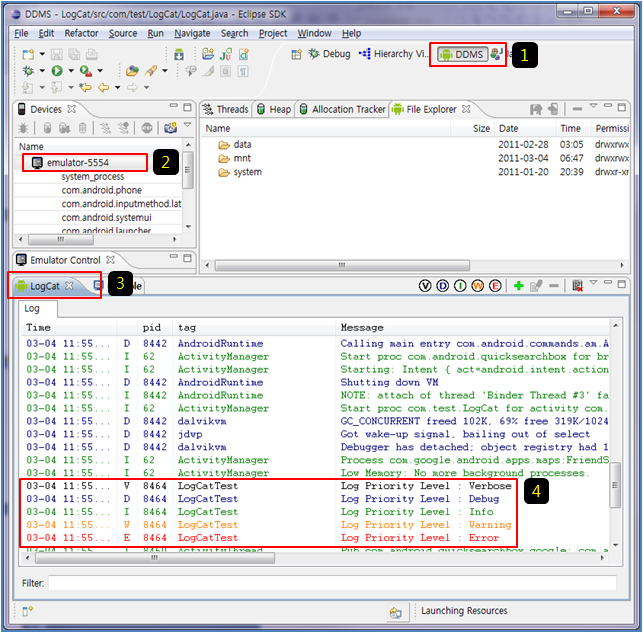Filter LogCat by Debug level
Viewport: 643px width, 633px height.
click(443, 286)
